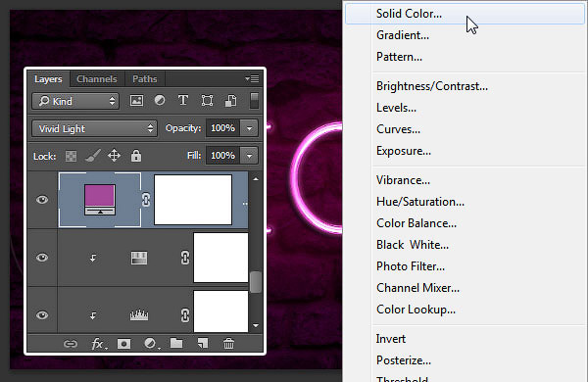Screen dimensions: 588x382
Task: Click the layers list scroll down arrow
Action: coord(256,326)
